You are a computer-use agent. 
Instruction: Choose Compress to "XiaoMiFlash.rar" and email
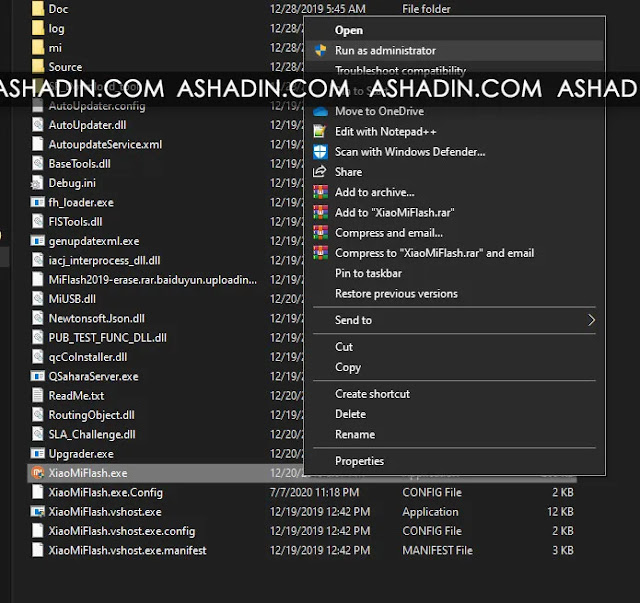pyautogui.click(x=434, y=253)
